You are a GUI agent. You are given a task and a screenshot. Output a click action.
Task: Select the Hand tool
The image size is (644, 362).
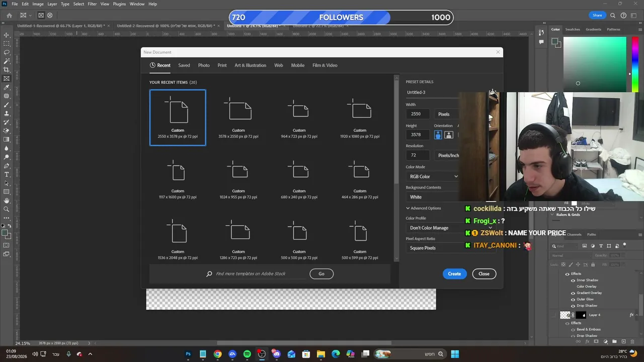coord(7,201)
